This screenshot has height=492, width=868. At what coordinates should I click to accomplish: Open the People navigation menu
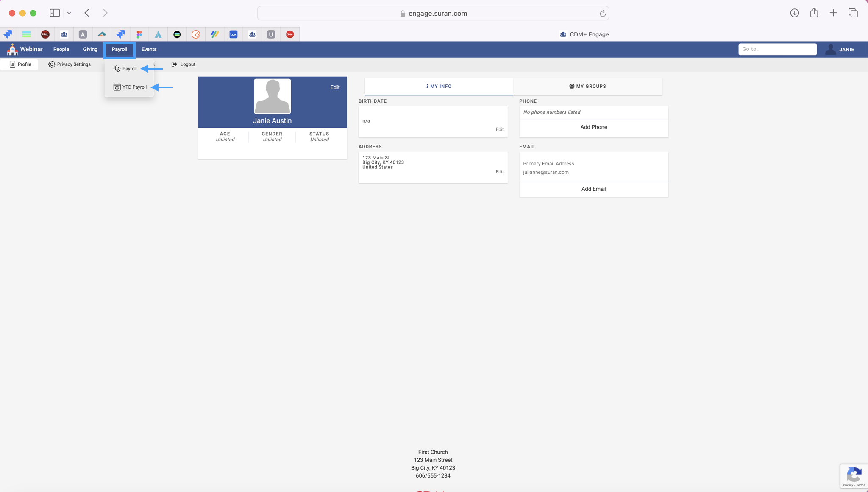click(x=61, y=49)
